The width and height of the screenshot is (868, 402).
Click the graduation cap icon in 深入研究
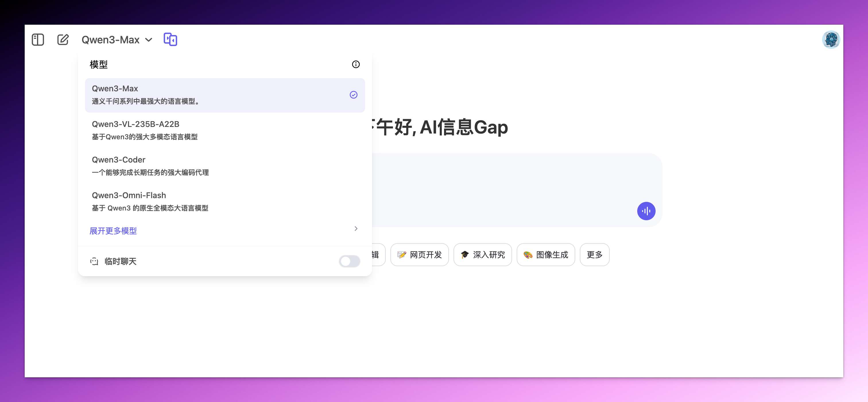(x=465, y=254)
